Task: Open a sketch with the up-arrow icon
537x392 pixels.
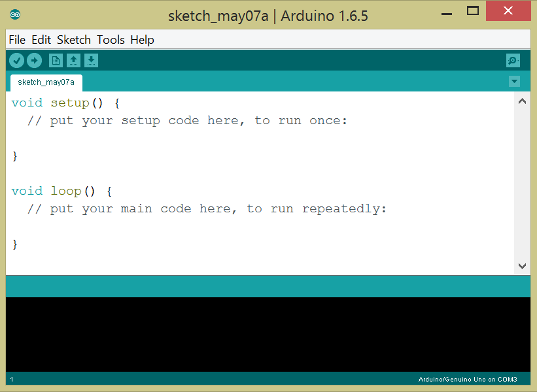Action: tap(73, 61)
